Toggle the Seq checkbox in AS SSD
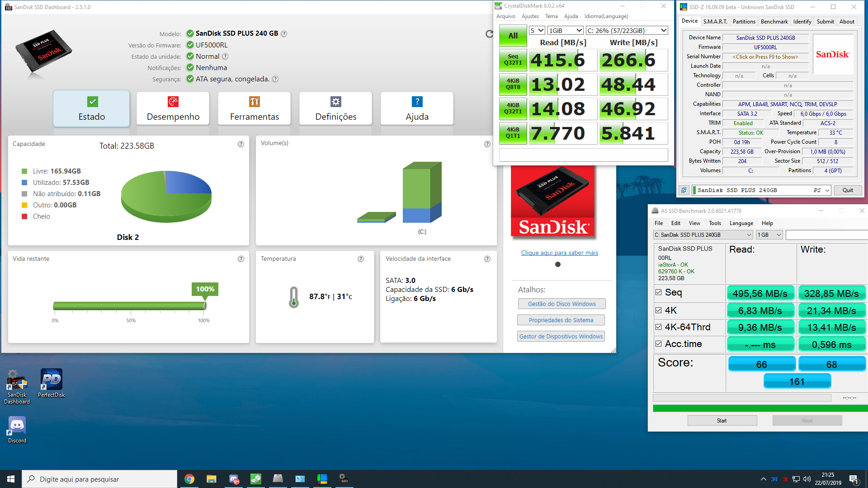 (659, 292)
